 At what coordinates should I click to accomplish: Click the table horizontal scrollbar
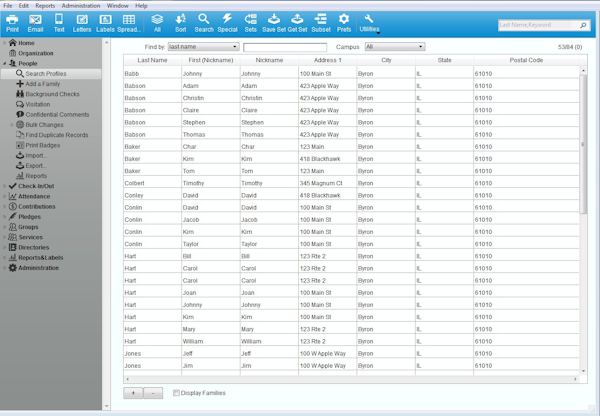351,379
